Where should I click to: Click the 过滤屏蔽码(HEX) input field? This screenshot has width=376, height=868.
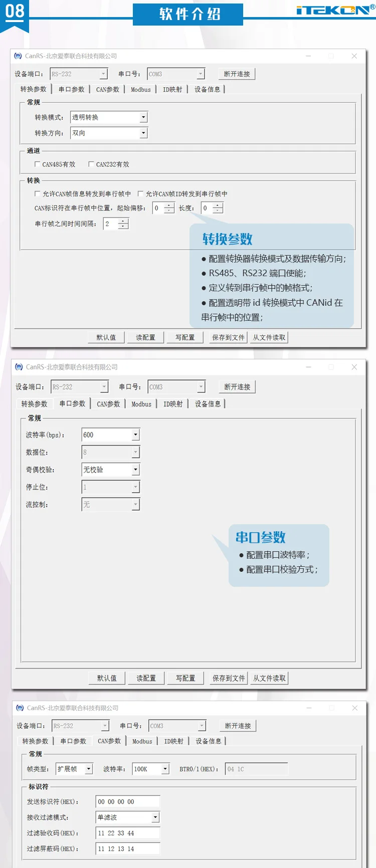coord(128,848)
